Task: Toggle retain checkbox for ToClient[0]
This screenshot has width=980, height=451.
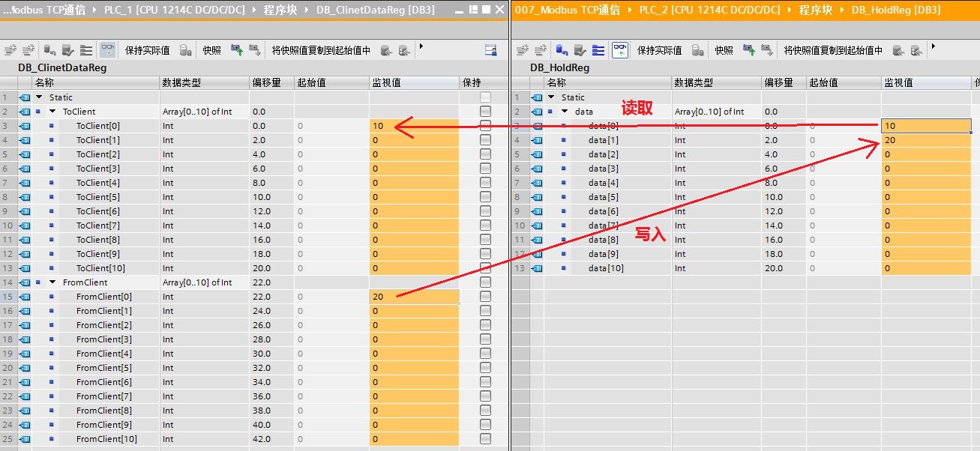Action: pyautogui.click(x=484, y=125)
